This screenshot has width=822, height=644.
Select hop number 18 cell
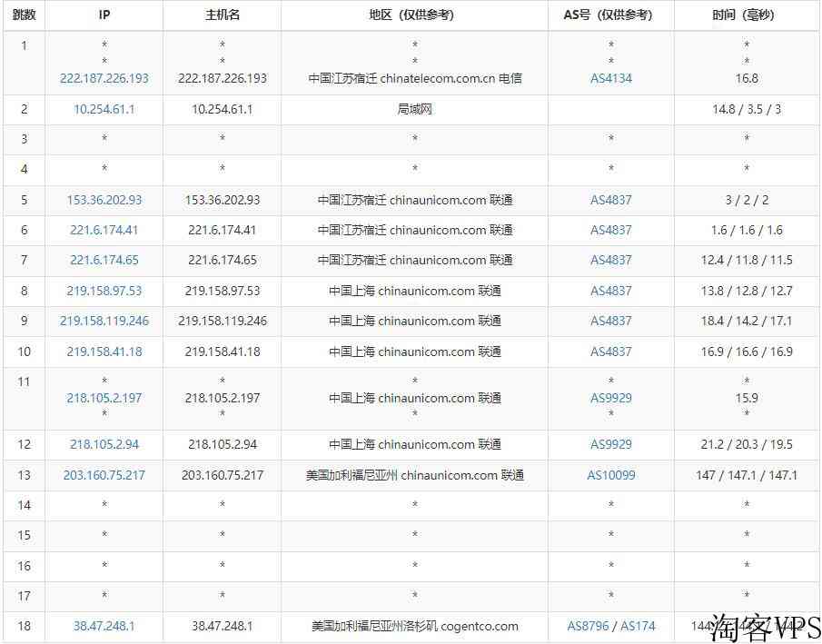25,626
